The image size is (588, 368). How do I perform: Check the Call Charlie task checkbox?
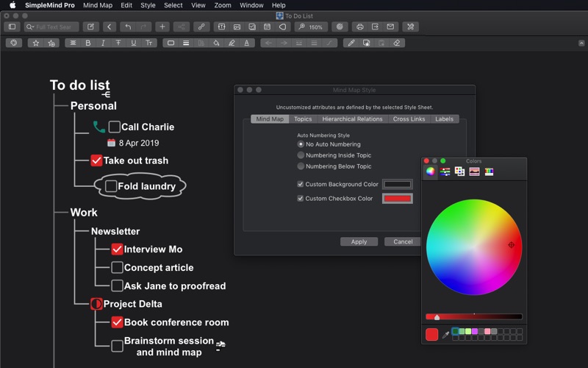click(x=115, y=127)
